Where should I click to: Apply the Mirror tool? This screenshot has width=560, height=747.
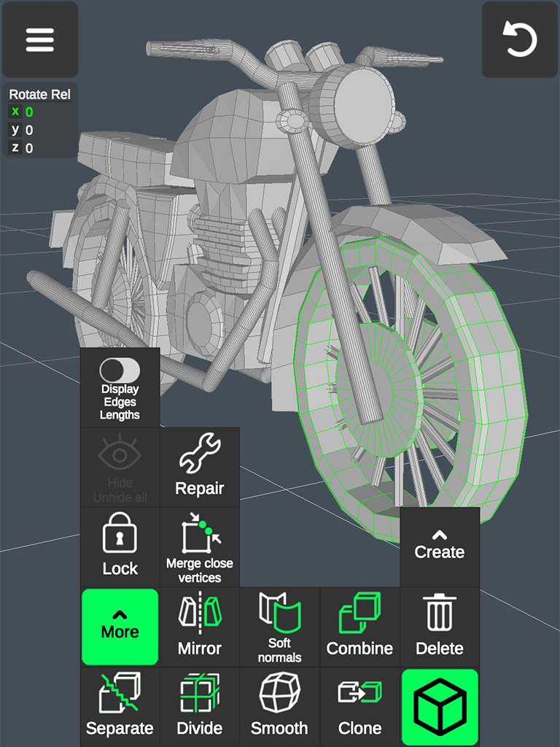click(x=200, y=627)
